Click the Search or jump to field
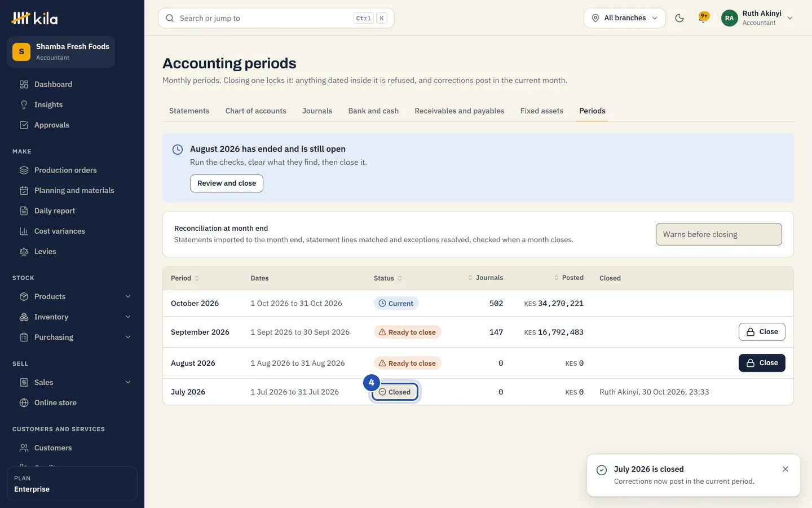 [276, 18]
